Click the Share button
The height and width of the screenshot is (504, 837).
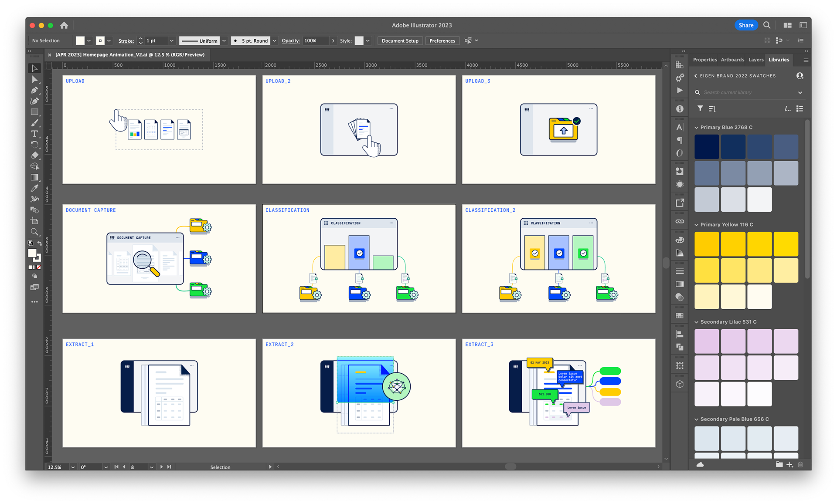(746, 25)
